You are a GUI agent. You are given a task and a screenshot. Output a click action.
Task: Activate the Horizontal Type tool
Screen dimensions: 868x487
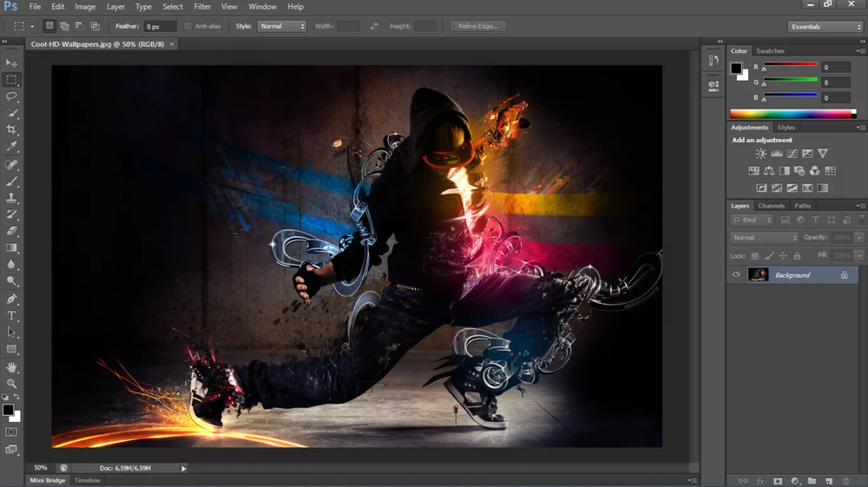coord(11,315)
